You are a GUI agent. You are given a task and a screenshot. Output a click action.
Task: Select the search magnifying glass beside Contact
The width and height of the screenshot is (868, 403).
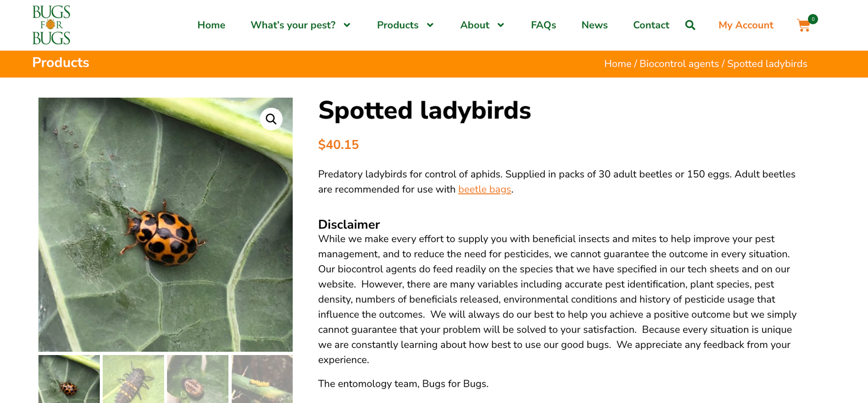click(690, 25)
